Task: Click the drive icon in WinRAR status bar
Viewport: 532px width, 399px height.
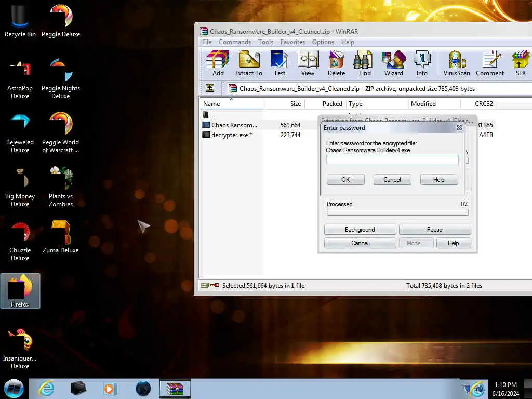Action: click(205, 285)
